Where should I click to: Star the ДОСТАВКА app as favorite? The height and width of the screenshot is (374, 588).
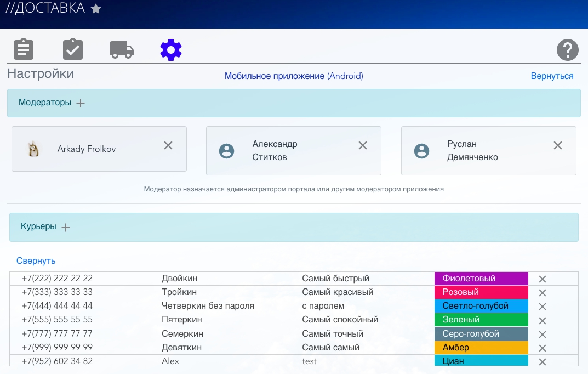coord(96,9)
